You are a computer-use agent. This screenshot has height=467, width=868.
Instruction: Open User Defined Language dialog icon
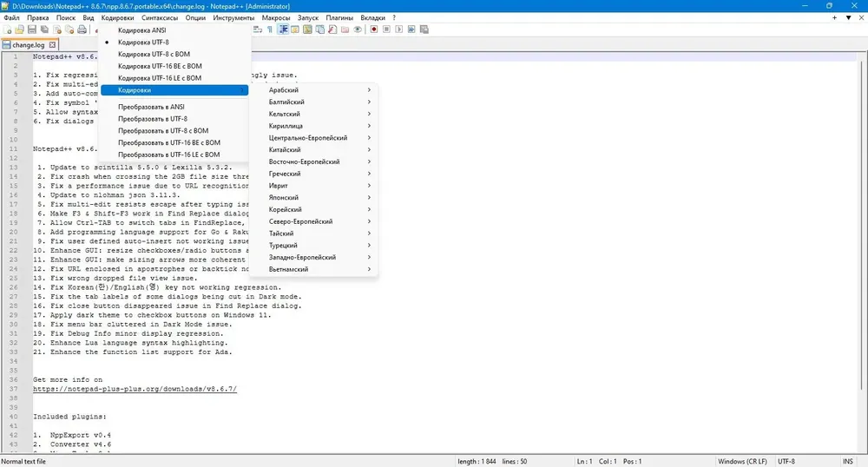(x=295, y=30)
